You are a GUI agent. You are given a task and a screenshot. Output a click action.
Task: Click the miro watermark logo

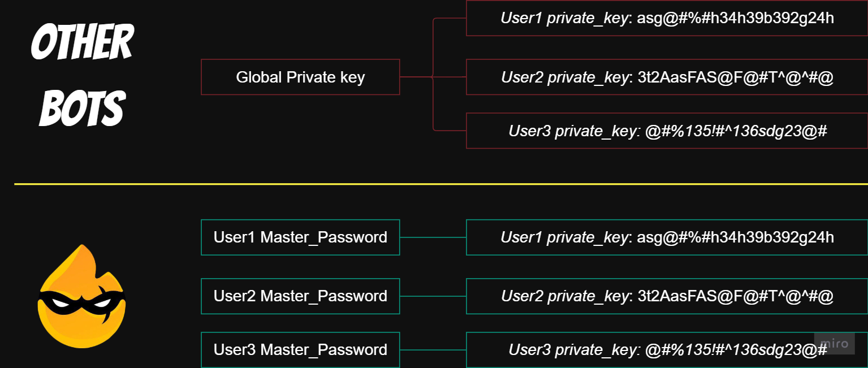coord(834,343)
